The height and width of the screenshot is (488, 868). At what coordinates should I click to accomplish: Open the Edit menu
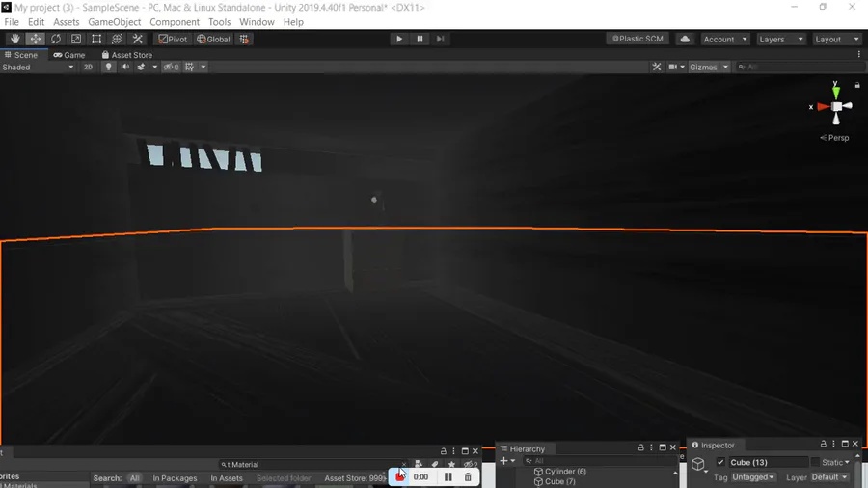coord(36,22)
